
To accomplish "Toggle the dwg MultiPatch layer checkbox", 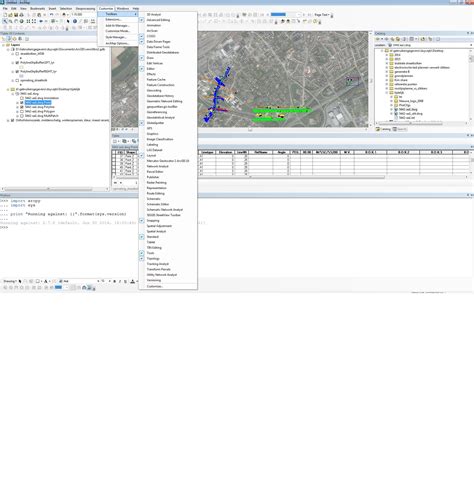I will pos(22,116).
